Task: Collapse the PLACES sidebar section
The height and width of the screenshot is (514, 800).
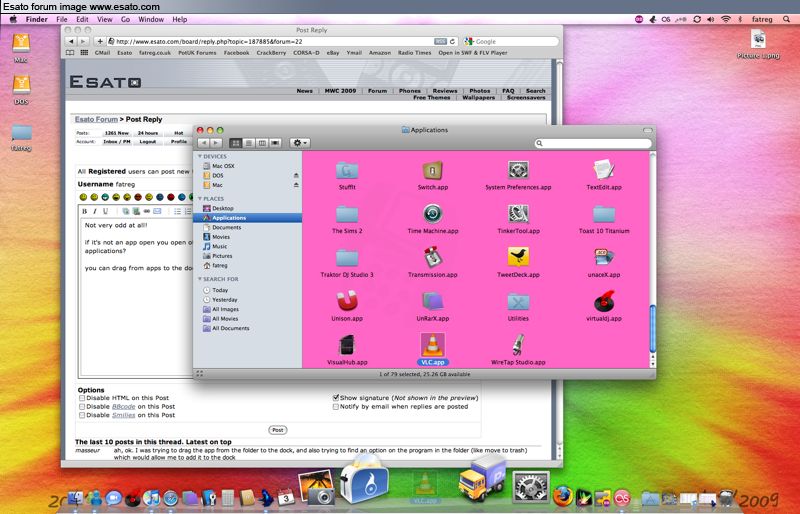Action: click(x=199, y=199)
